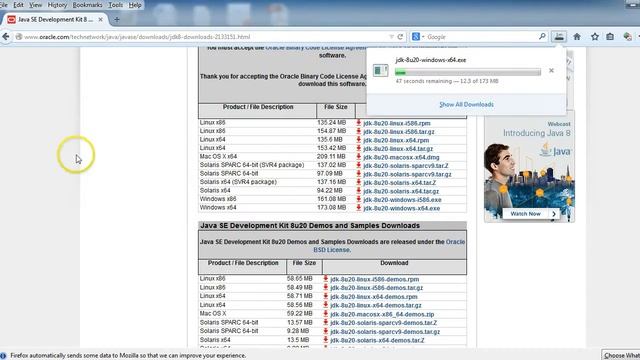640x360 pixels.
Task: Download jdk-8u20-windows-x64.exe from table
Action: click(402, 209)
